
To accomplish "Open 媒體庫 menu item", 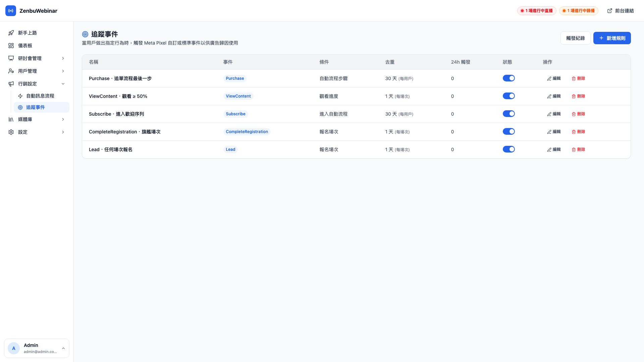I will click(x=37, y=119).
